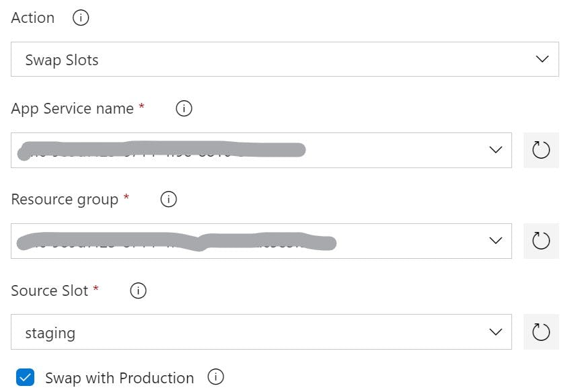Open the Source Slot dropdown showing staging
Image resolution: width=574 pixels, height=392 pixels.
pyautogui.click(x=495, y=331)
